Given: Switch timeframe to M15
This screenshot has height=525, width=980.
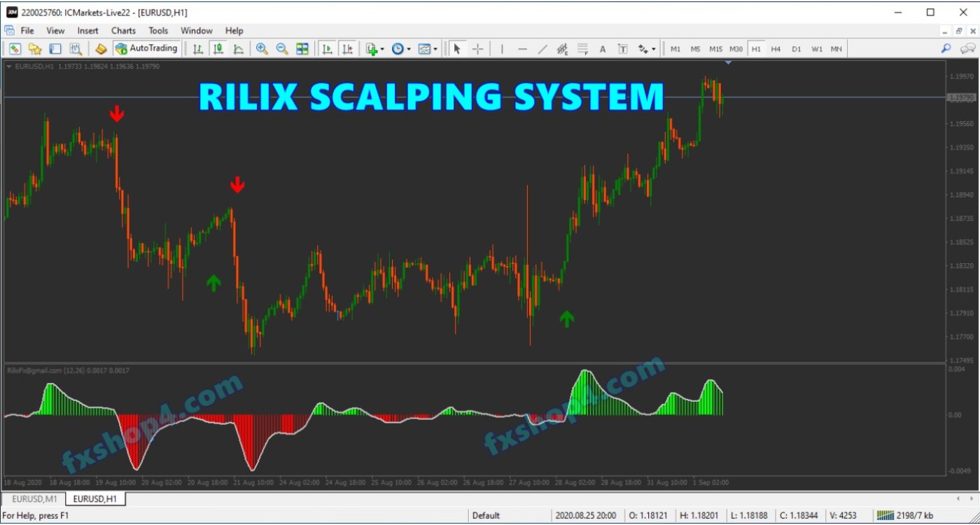Looking at the screenshot, I should (x=715, y=48).
